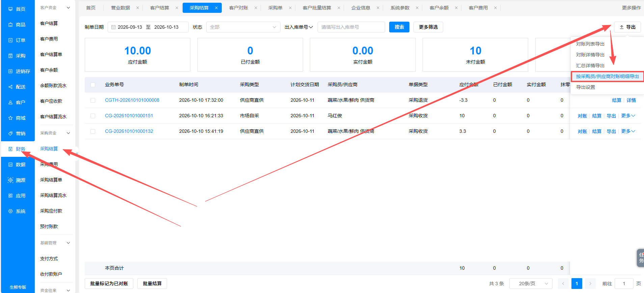Expand 更多 for order CG-202610101000151
This screenshot has height=293, width=644.
(628, 116)
